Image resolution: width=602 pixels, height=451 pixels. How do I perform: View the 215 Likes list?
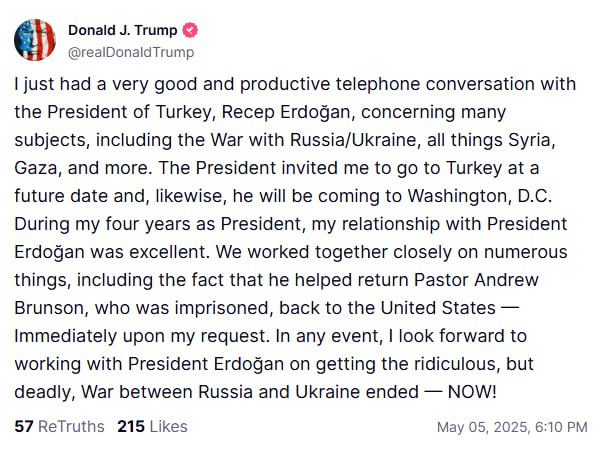[152, 427]
